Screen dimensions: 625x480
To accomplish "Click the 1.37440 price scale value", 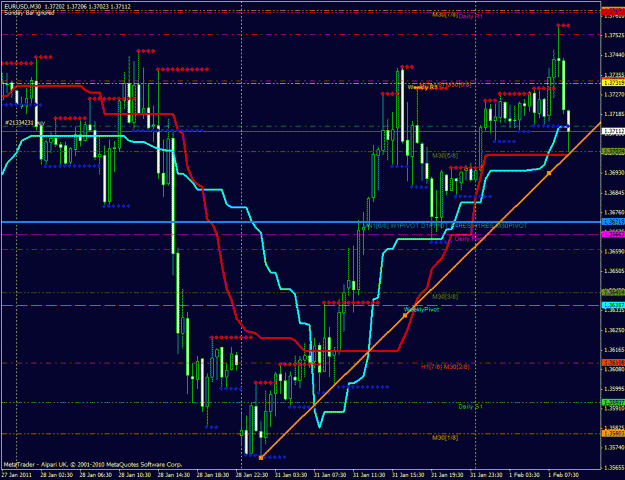I will tap(614, 55).
